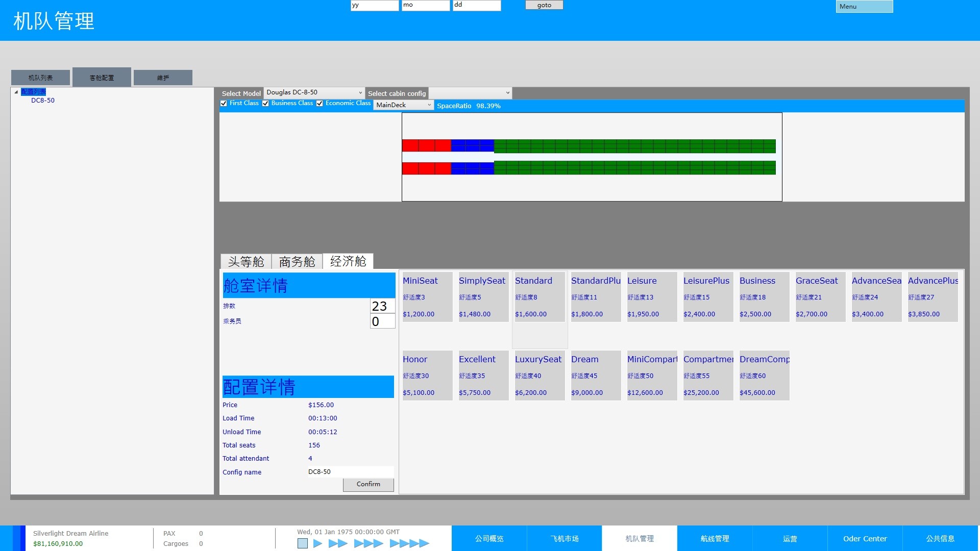The height and width of the screenshot is (551, 980).
Task: Click the Confirm button
Action: coord(368,484)
